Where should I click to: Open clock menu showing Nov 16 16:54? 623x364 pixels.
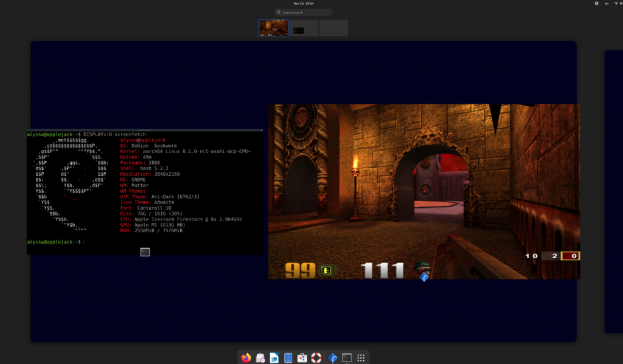click(x=304, y=3)
